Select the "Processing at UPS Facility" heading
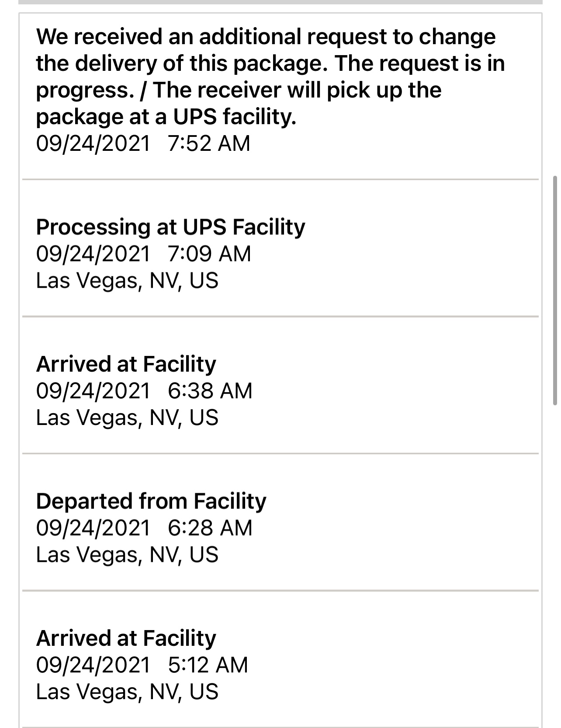Image resolution: width=561 pixels, height=728 pixels. 170,227
